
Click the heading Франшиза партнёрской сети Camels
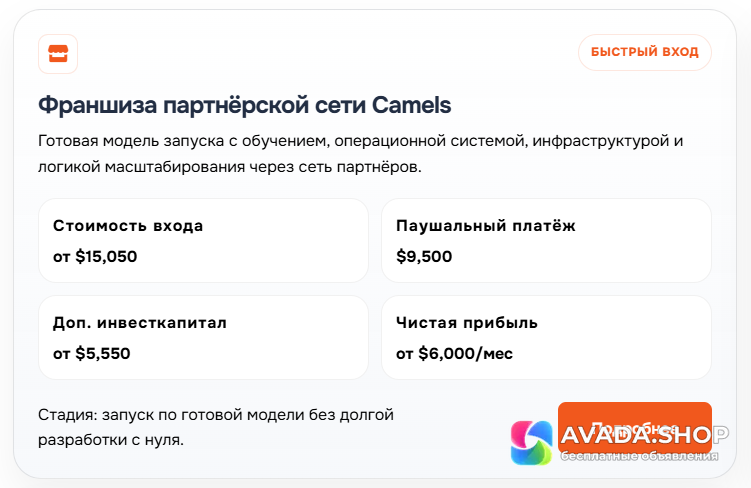click(x=245, y=104)
